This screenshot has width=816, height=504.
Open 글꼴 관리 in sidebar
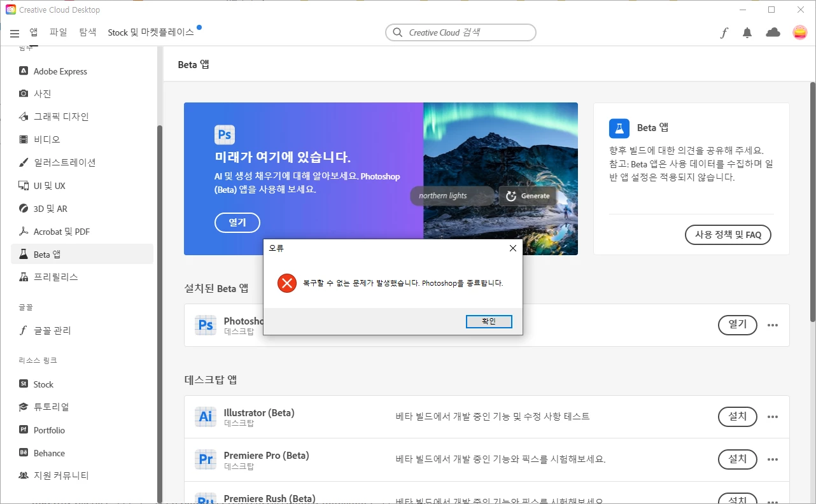click(x=82, y=330)
